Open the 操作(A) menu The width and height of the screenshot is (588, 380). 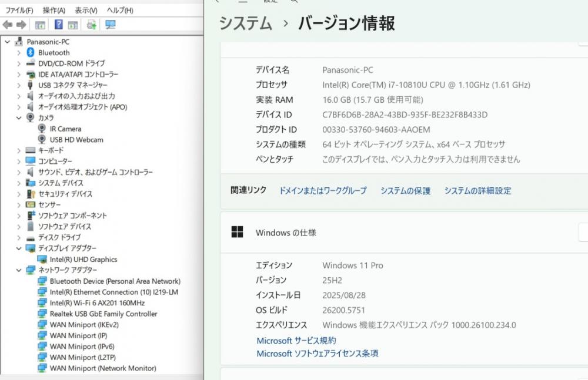point(54,10)
